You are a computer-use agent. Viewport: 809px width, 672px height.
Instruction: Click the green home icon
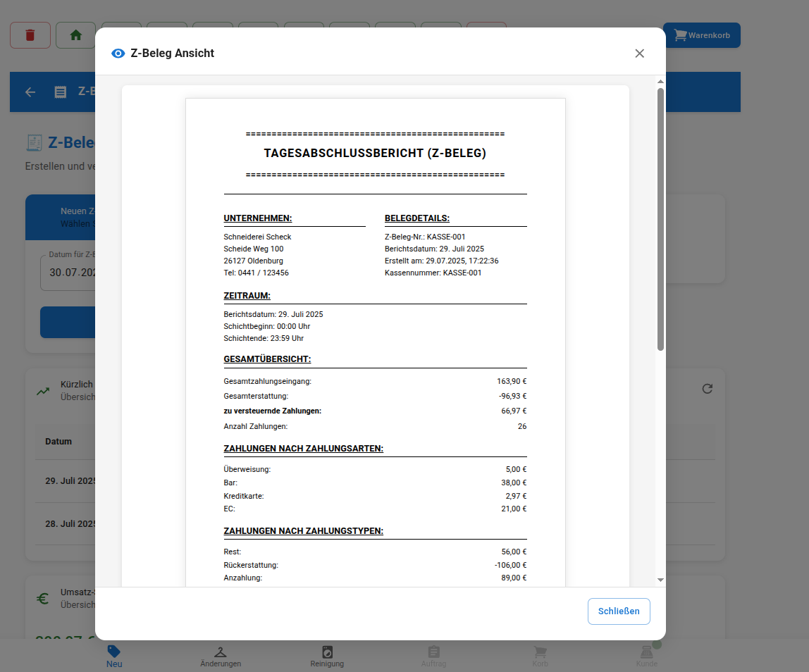[75, 35]
